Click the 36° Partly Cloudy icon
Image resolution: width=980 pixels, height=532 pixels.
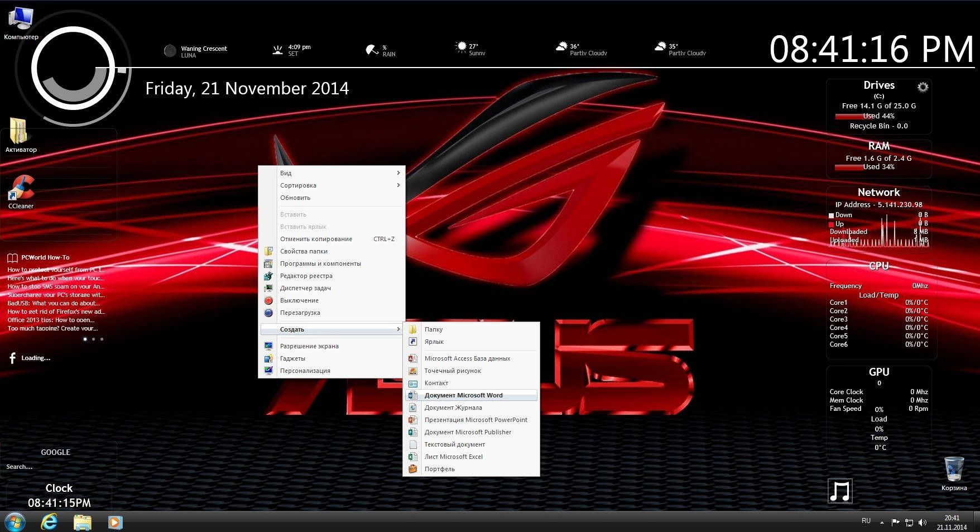561,47
